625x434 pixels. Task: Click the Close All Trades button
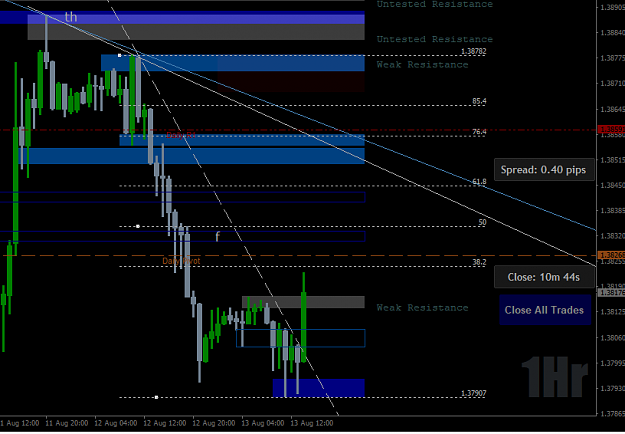coord(545,310)
